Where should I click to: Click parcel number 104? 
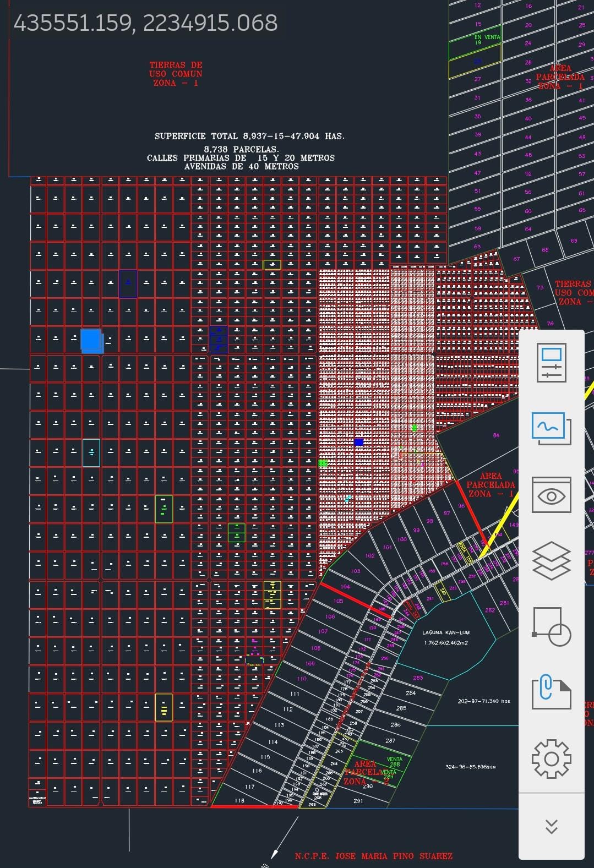pyautogui.click(x=345, y=587)
